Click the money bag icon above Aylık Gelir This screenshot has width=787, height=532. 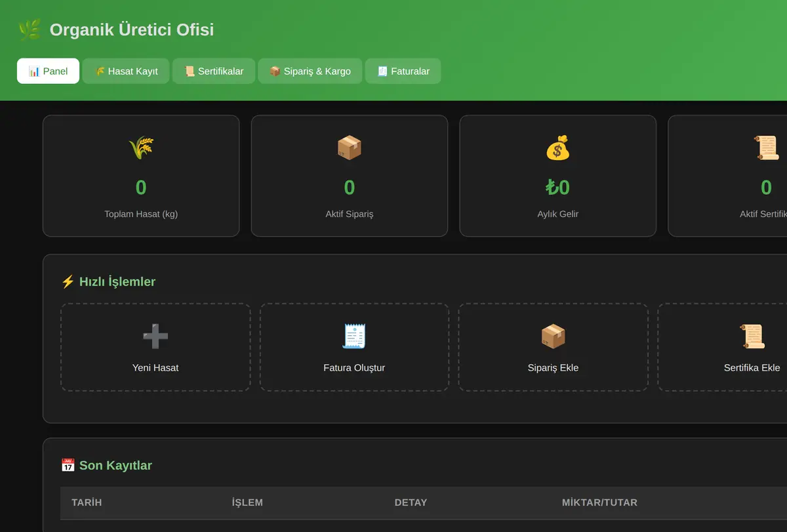tap(558, 148)
